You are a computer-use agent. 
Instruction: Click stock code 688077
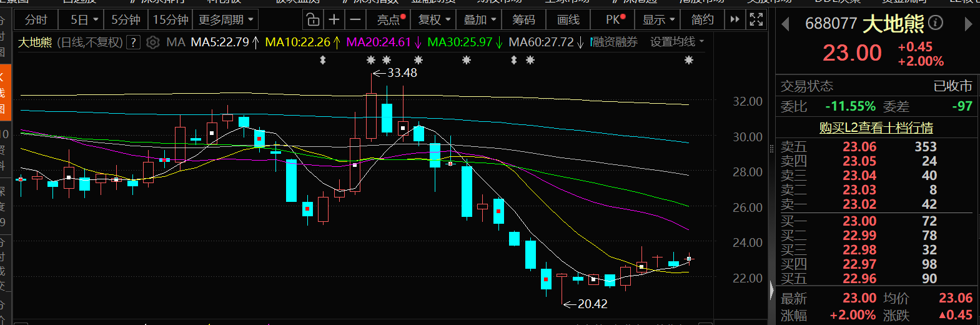(831, 24)
